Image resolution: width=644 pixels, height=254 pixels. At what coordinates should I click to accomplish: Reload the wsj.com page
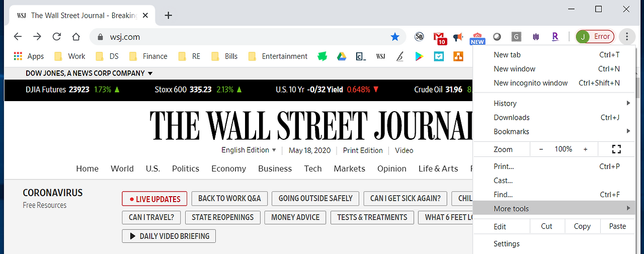point(57,37)
